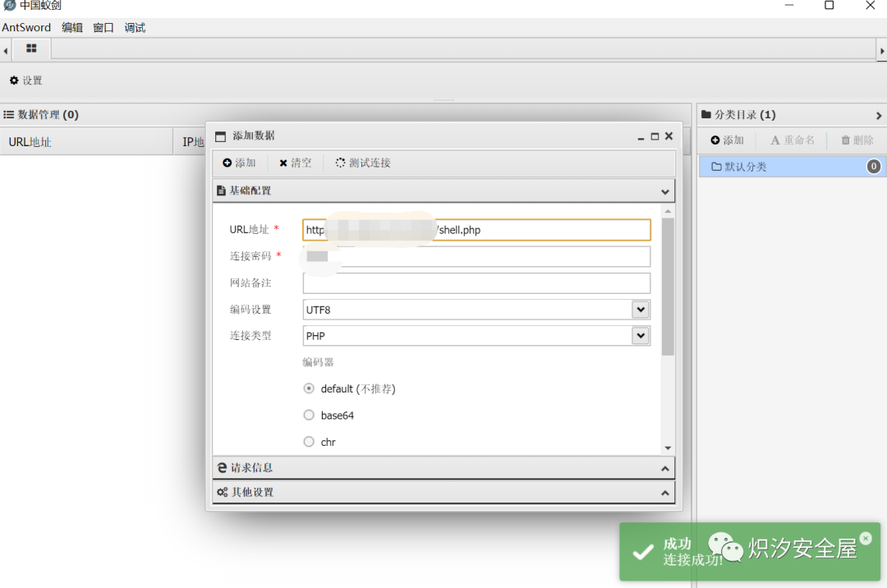
Task: Click the dialog scrollbar down arrow
Action: coord(668,448)
